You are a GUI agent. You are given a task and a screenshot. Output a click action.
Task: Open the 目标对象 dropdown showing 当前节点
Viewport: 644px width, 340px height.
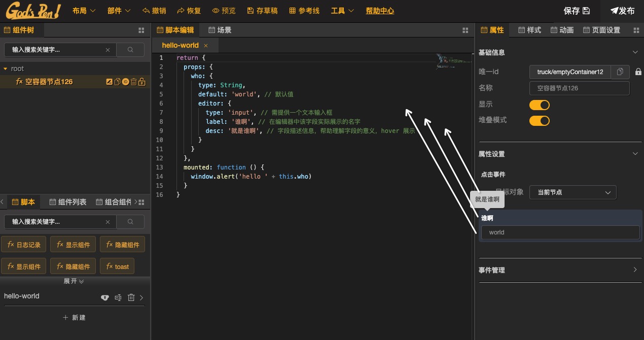[573, 192]
